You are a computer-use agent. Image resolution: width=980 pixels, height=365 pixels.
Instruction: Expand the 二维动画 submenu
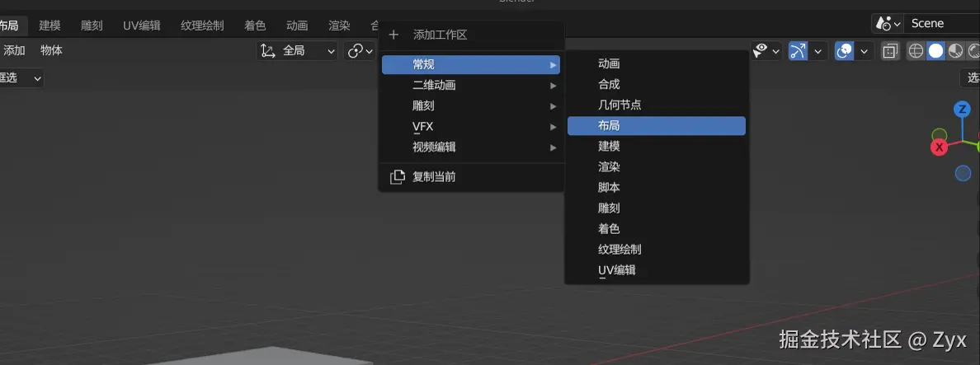(x=471, y=86)
